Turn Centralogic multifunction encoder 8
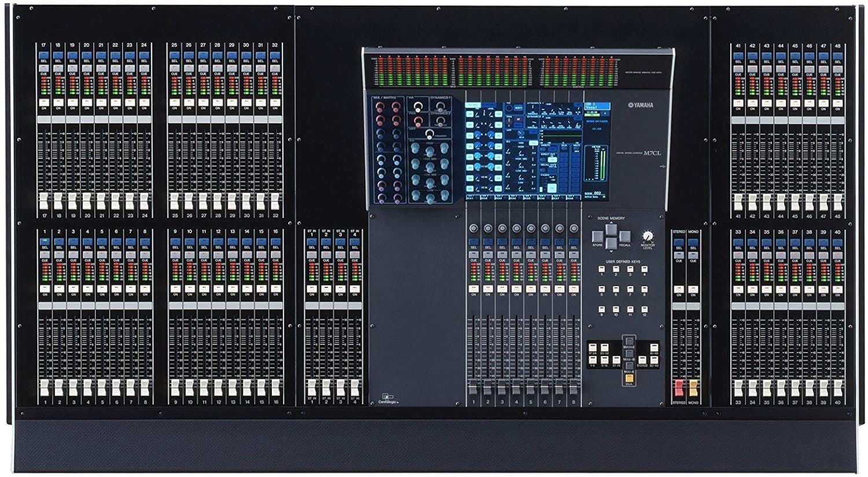The image size is (868, 477). 573,228
